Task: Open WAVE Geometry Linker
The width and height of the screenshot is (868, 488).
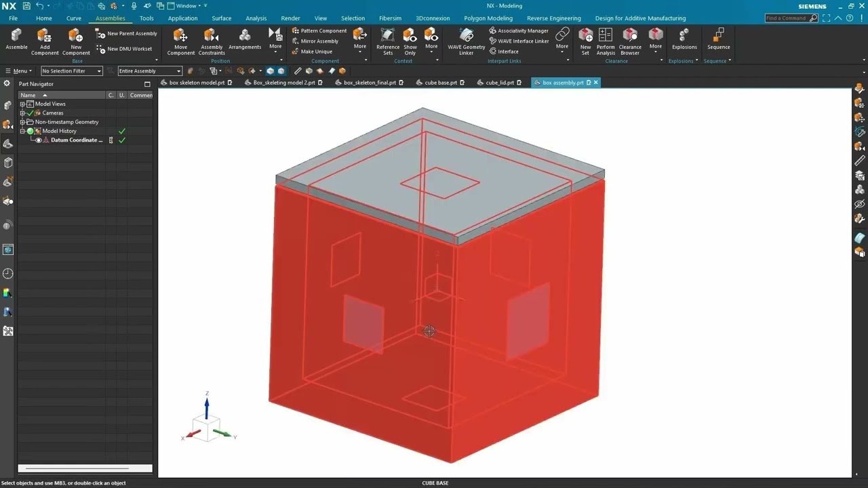Action: (467, 41)
